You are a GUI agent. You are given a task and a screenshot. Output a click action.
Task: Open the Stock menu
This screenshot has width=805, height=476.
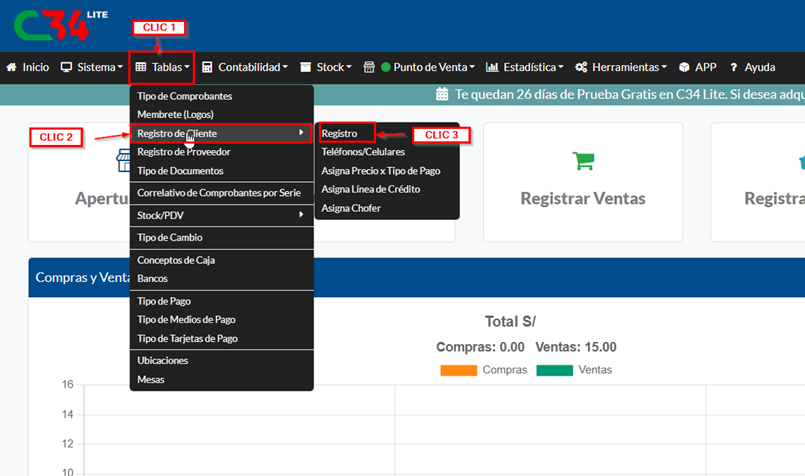(x=307, y=67)
